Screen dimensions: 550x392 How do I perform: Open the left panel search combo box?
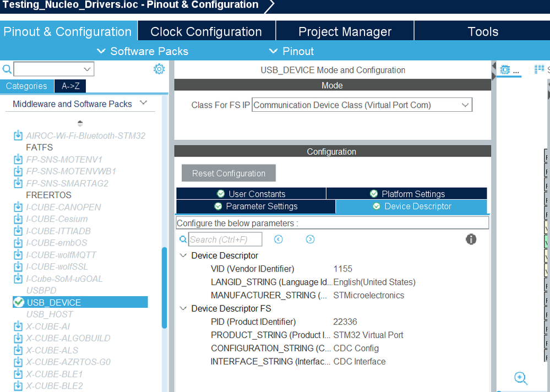(x=53, y=69)
